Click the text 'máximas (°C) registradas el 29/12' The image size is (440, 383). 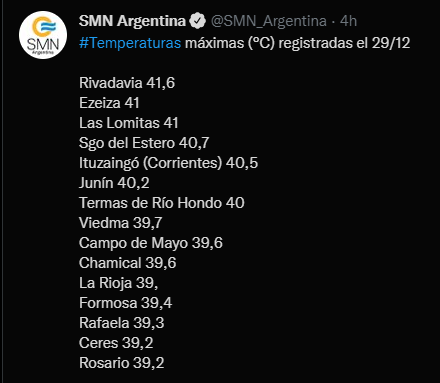(297, 43)
